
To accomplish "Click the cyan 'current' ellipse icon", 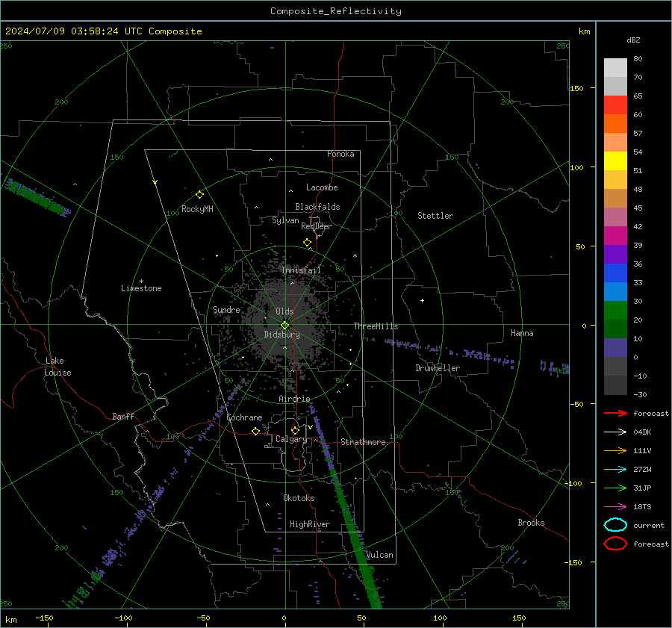I will tap(615, 525).
